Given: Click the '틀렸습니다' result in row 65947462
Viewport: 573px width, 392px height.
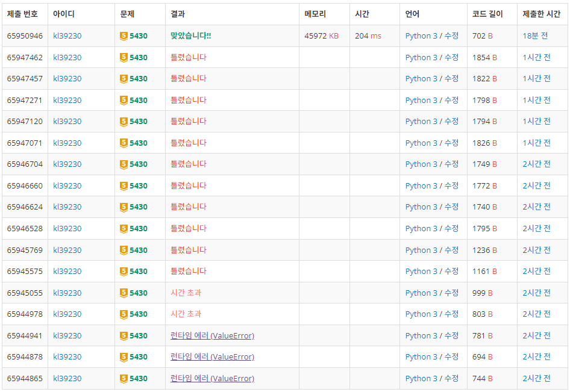Looking at the screenshot, I should click(189, 57).
